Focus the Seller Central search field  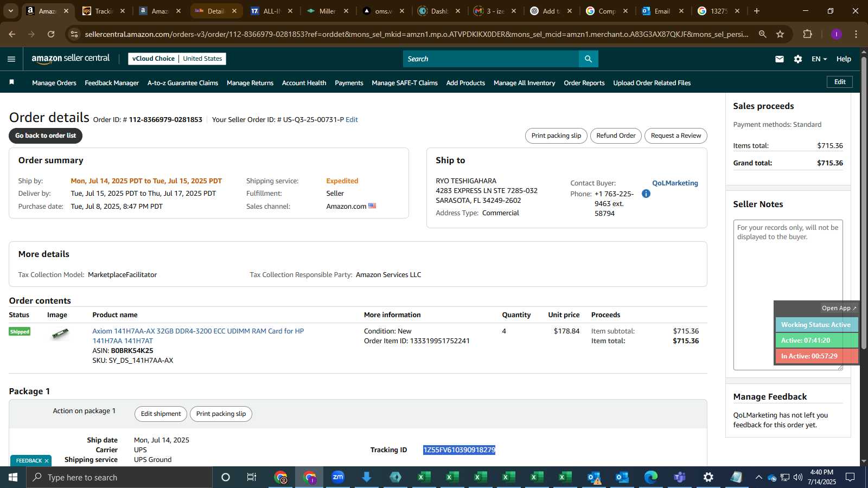point(491,59)
